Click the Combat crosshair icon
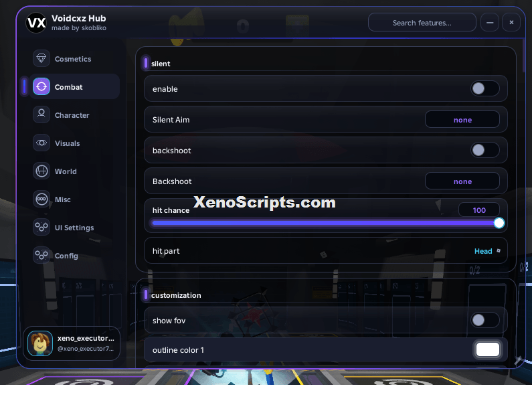 pos(41,86)
